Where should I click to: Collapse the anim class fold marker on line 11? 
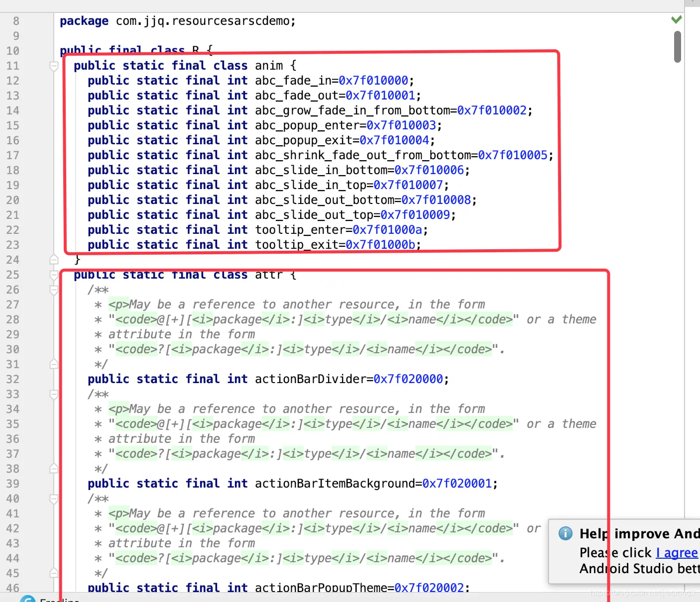pyautogui.click(x=54, y=66)
